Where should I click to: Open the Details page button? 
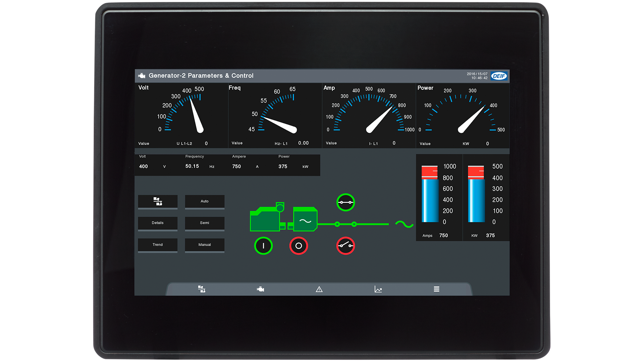click(x=158, y=223)
